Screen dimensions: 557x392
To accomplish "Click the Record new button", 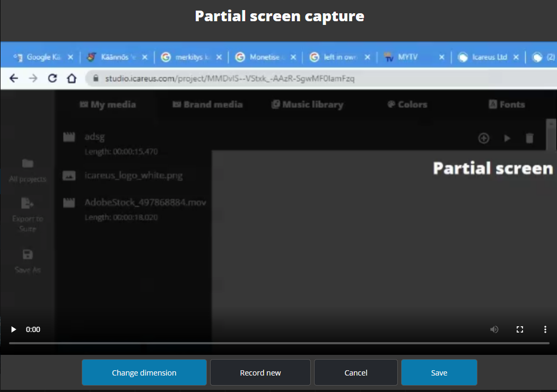I will click(260, 372).
